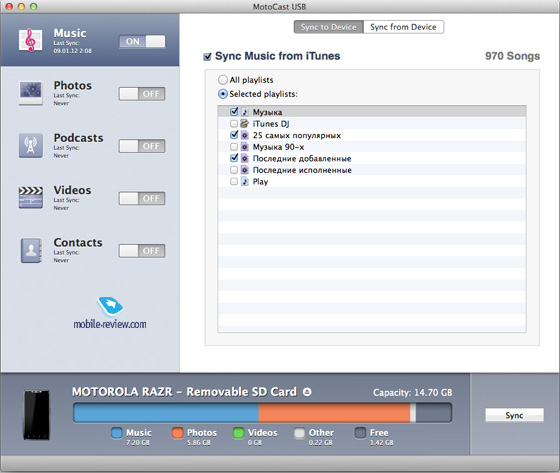Select the Music category icon
Image resolution: width=560 pixels, height=473 pixels.
30,40
